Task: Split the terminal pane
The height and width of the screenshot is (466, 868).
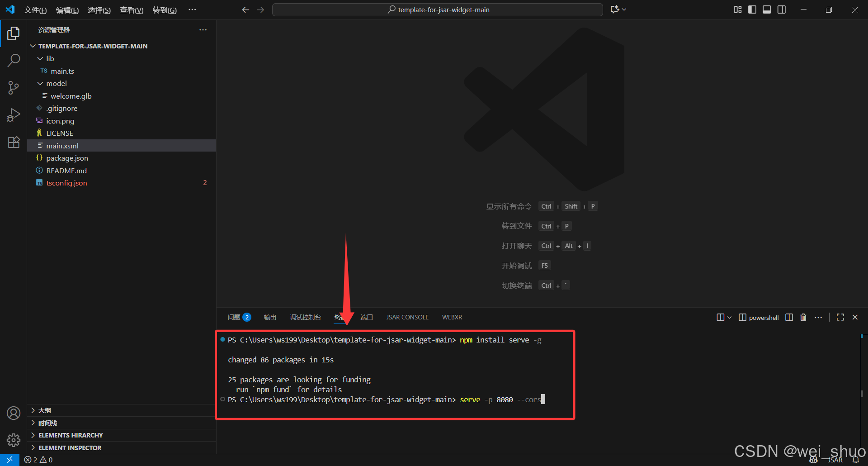Action: click(789, 317)
